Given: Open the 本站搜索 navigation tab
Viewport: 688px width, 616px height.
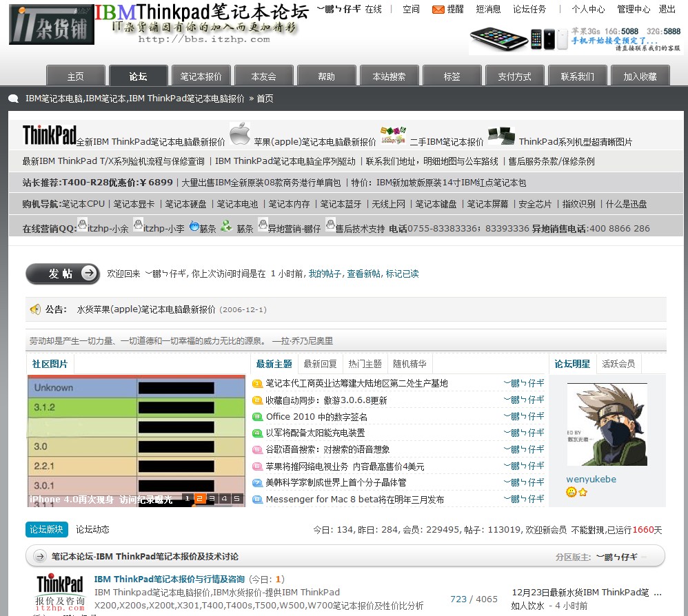Looking at the screenshot, I should click(389, 76).
